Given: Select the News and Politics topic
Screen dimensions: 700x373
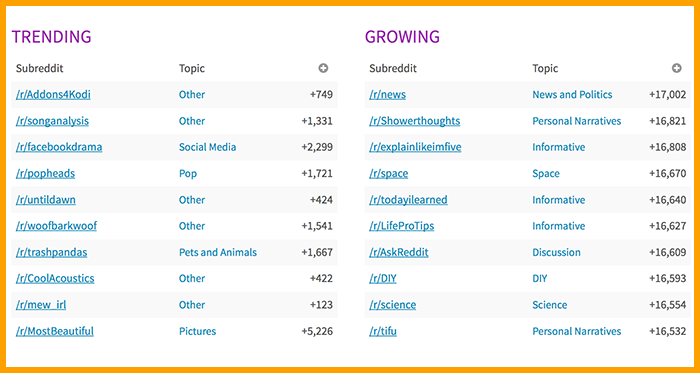Looking at the screenshot, I should pyautogui.click(x=572, y=95).
